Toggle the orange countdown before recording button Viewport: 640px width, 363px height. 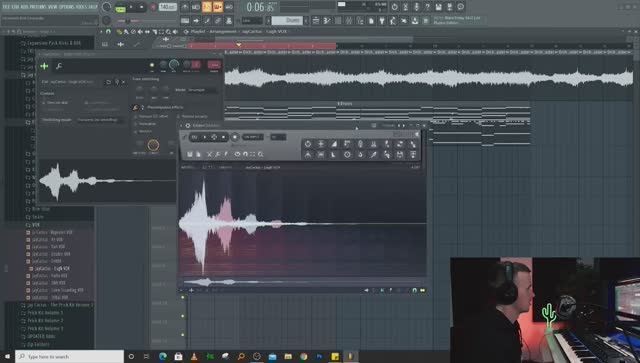[x=207, y=7]
